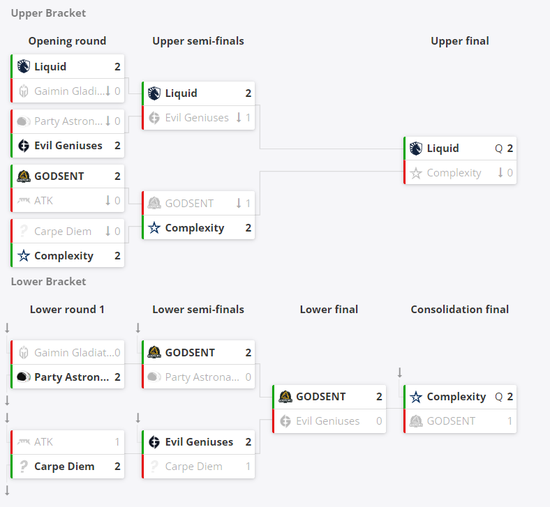Click drop arrow above Lower semi-finals GODSENT match
The width and height of the screenshot is (550, 507).
pyautogui.click(x=138, y=328)
